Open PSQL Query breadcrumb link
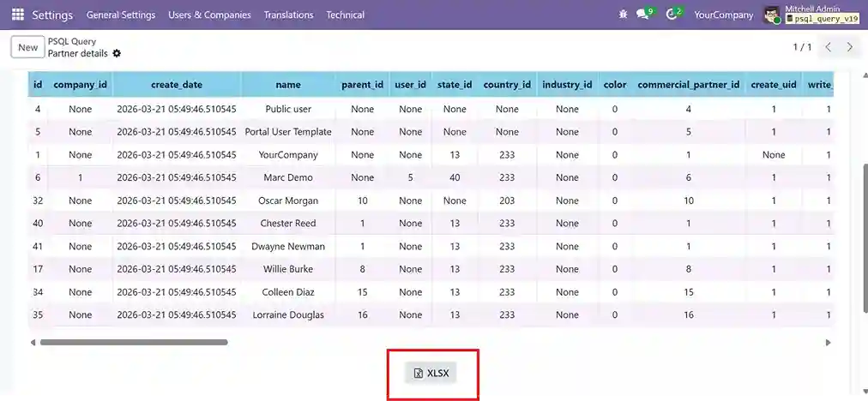868x401 pixels. coord(72,41)
